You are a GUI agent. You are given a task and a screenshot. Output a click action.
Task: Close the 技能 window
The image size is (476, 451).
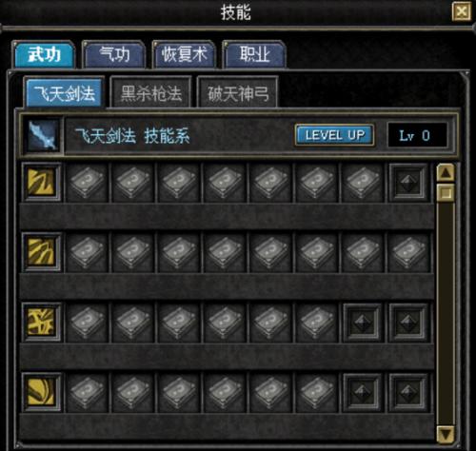click(462, 11)
